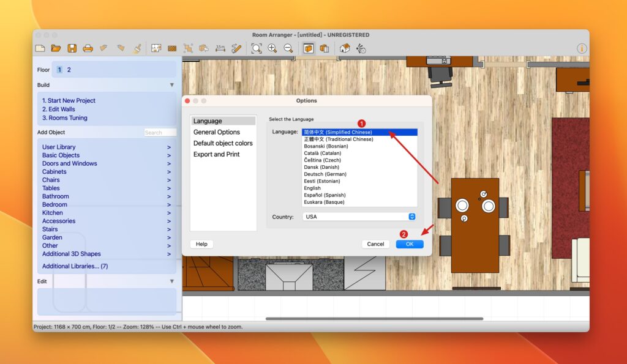Click the Zoom In magnifier icon
This screenshot has width=627, height=364.
point(273,48)
